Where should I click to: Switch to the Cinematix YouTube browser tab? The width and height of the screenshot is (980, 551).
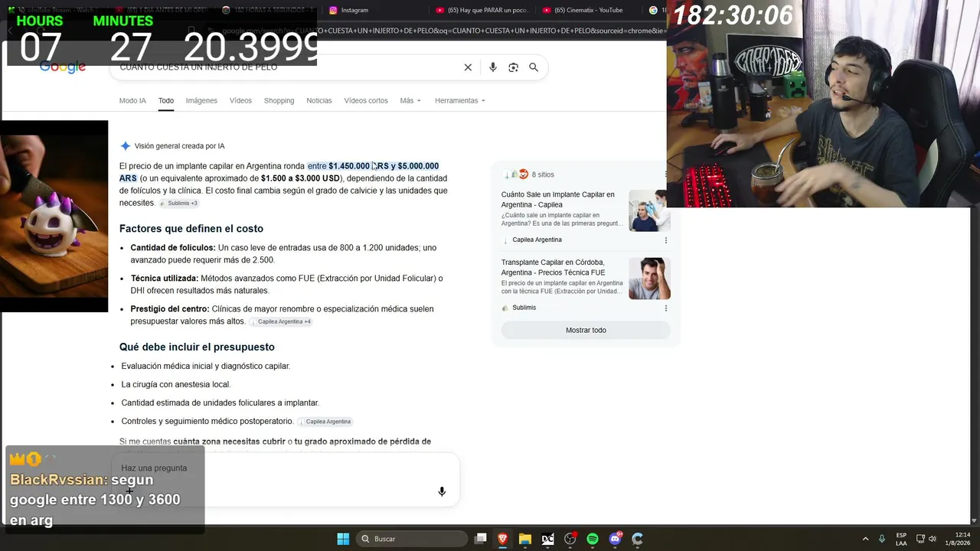point(587,10)
